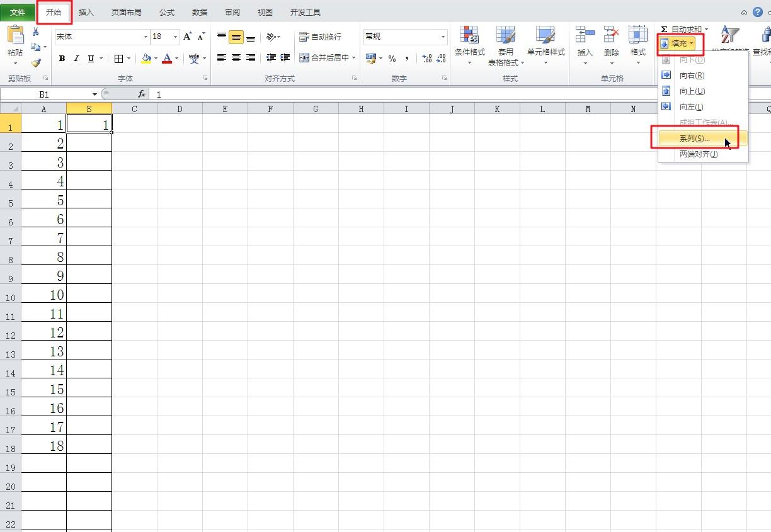
Task: Click Merge and Center (合并后居中) button
Action: click(x=324, y=58)
